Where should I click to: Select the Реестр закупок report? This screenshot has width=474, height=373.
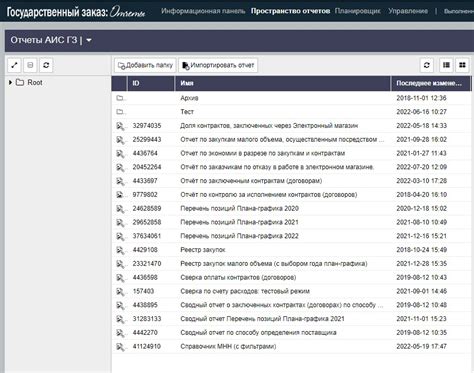click(203, 250)
